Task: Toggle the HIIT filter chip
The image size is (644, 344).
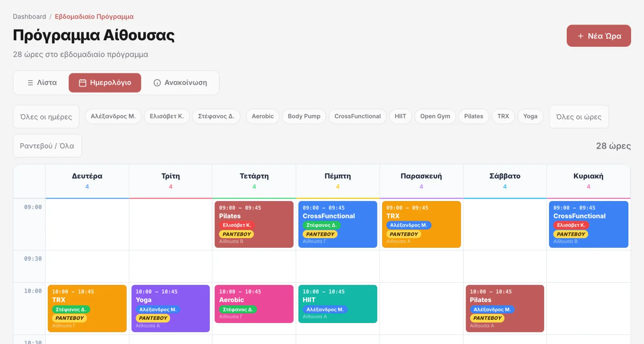Action: coord(400,116)
